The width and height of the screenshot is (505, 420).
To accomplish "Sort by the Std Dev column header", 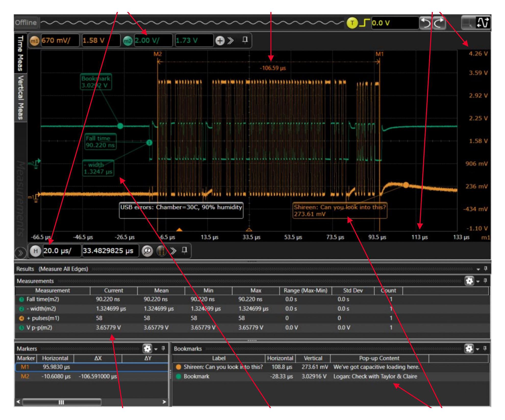I will 353,291.
